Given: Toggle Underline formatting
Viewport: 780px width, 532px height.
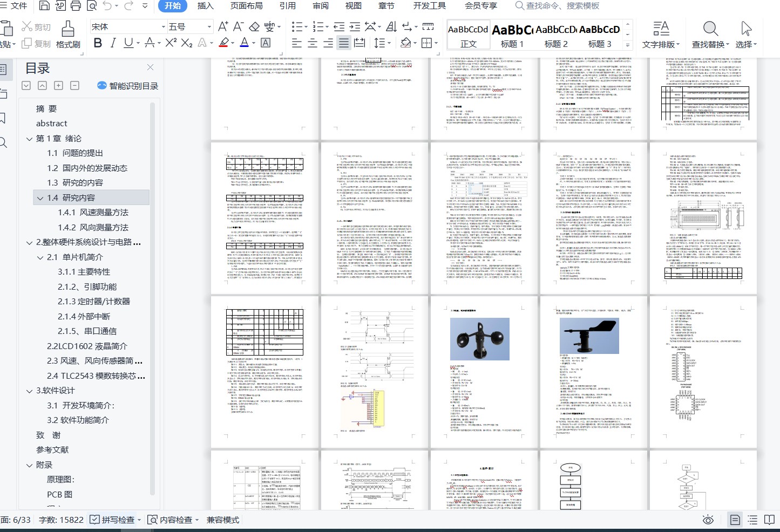Looking at the screenshot, I should coord(128,43).
